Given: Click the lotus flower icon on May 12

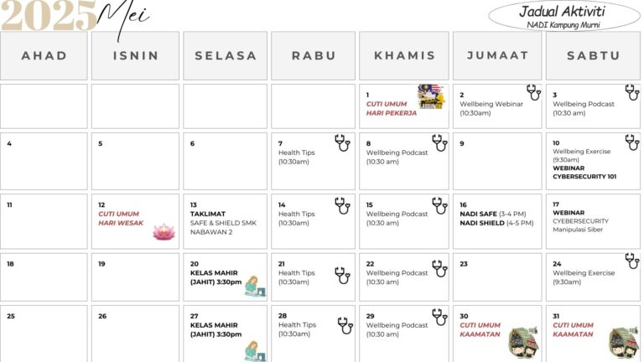Looking at the screenshot, I should (x=164, y=231).
